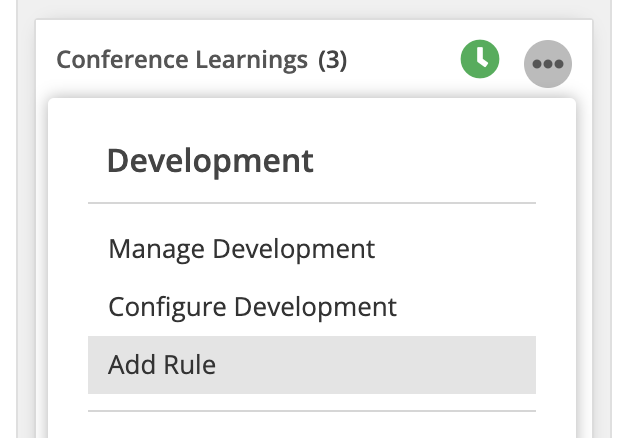Click the clock icon beside Conference Learnings
Screen dimensions: 628x438
pyautogui.click(x=480, y=59)
